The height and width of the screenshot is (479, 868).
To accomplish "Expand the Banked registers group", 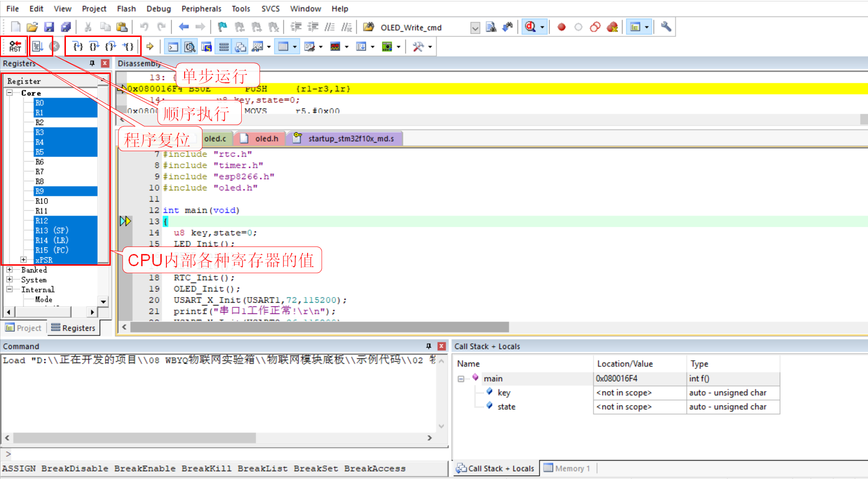I will 9,270.
